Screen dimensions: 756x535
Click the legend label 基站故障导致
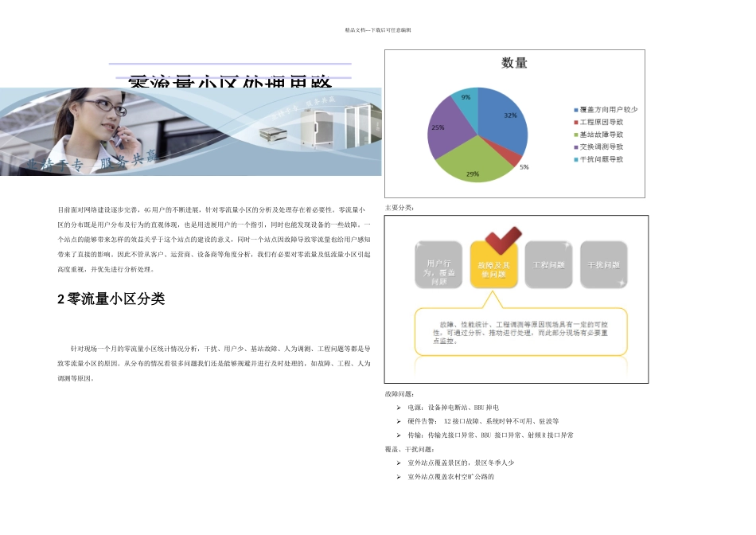click(x=602, y=135)
